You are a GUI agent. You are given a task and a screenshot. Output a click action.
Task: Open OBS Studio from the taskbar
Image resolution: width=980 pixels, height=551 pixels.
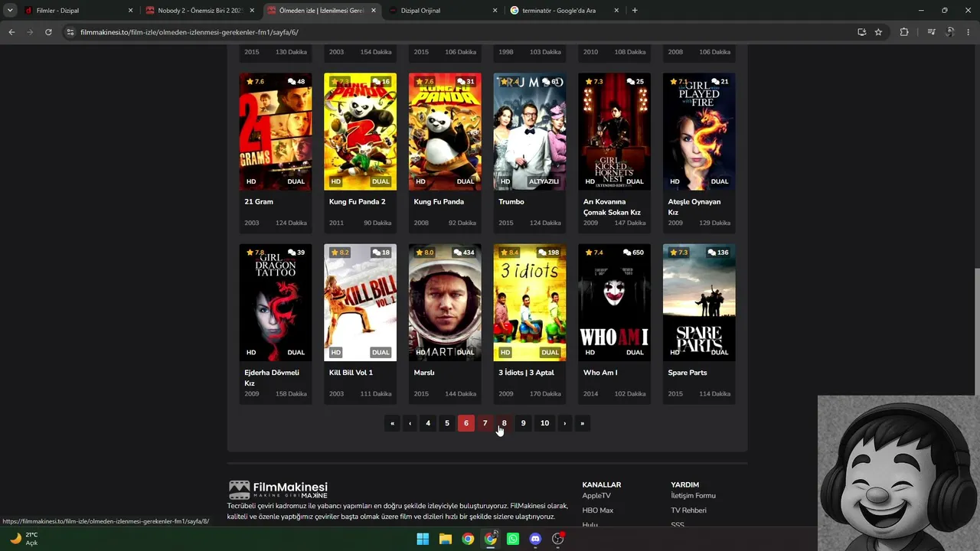558,539
